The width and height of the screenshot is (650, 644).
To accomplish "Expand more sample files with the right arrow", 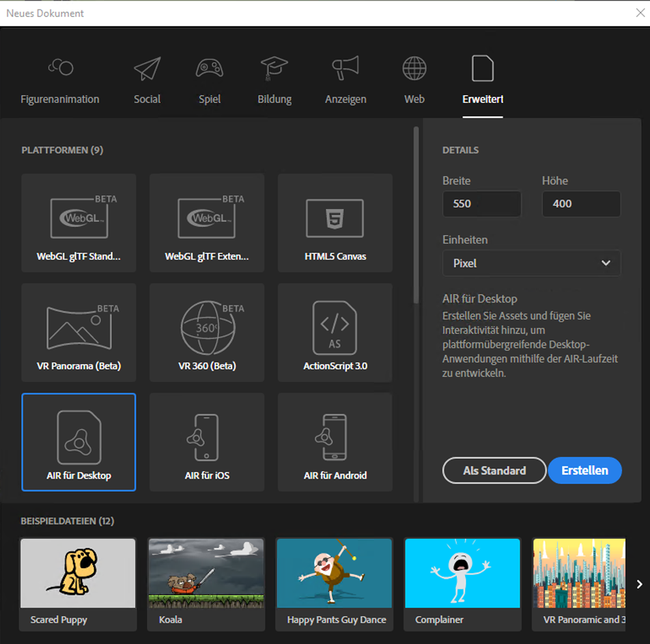I will click(x=640, y=584).
